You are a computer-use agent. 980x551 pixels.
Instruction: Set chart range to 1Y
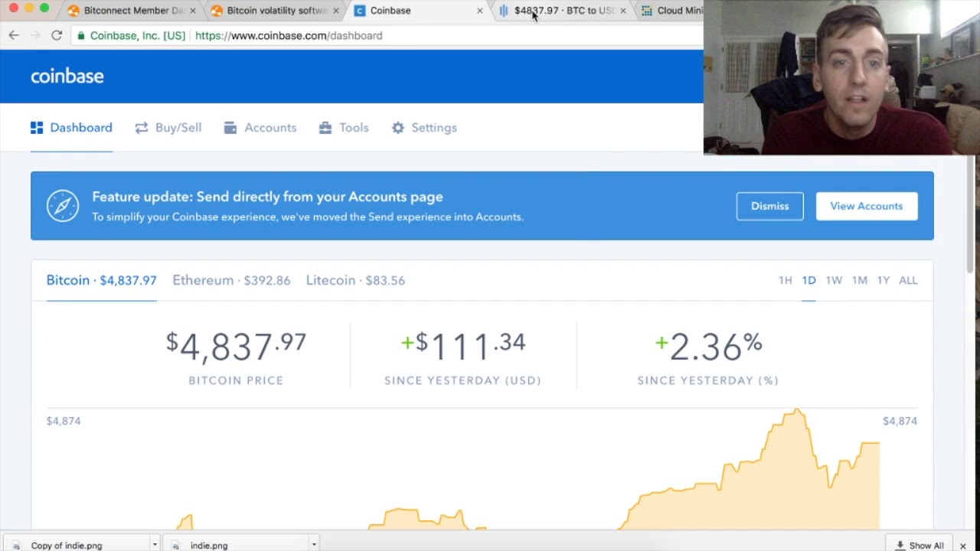(x=884, y=280)
